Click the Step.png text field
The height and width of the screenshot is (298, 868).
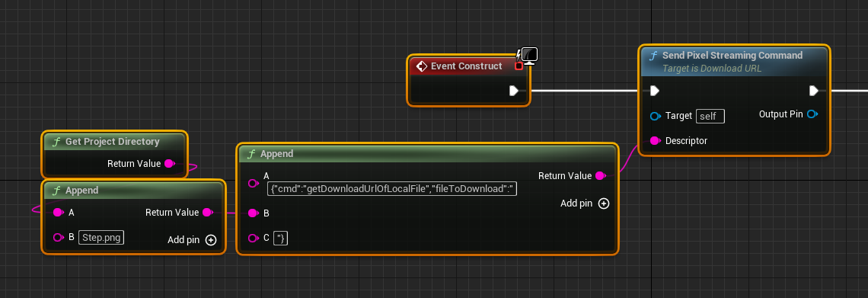(x=101, y=238)
